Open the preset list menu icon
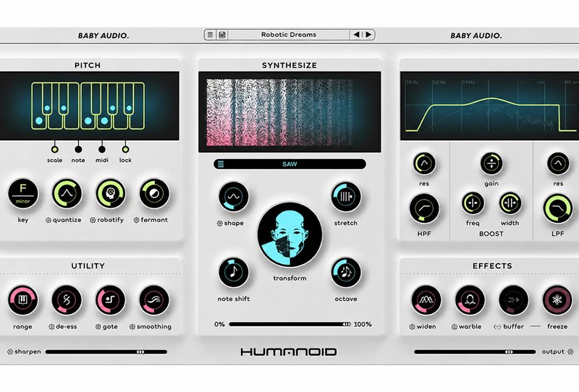Image resolution: width=579 pixels, height=392 pixels. click(x=210, y=35)
